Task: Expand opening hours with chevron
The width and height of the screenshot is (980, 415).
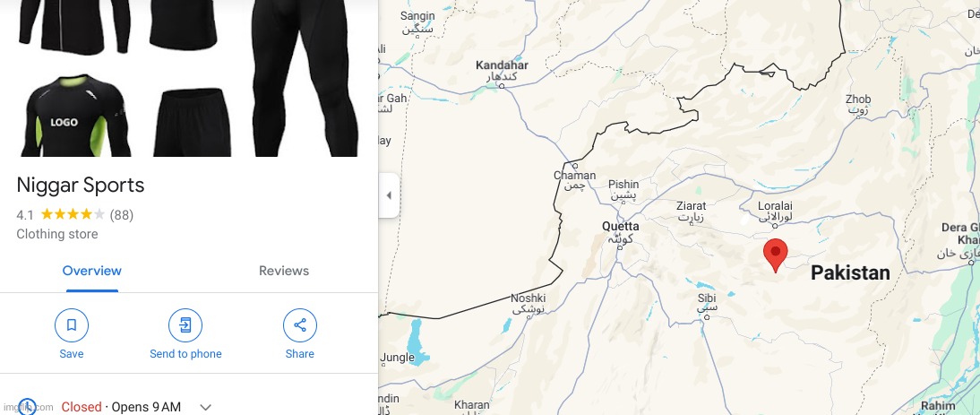Action: coord(206,408)
